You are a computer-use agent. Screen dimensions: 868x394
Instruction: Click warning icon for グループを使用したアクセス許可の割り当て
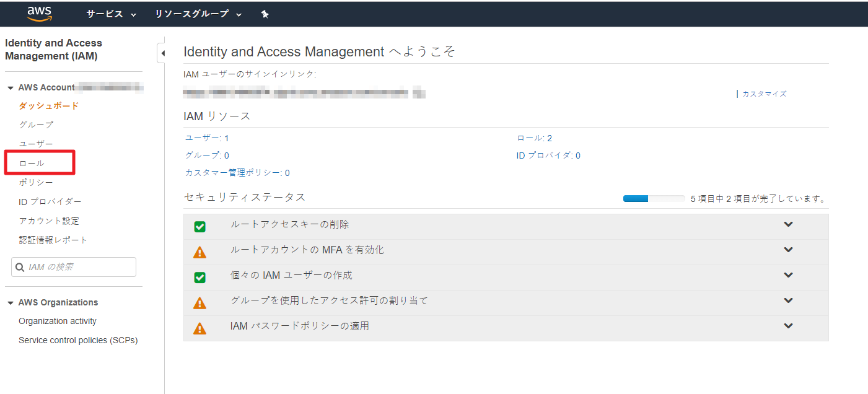(199, 303)
